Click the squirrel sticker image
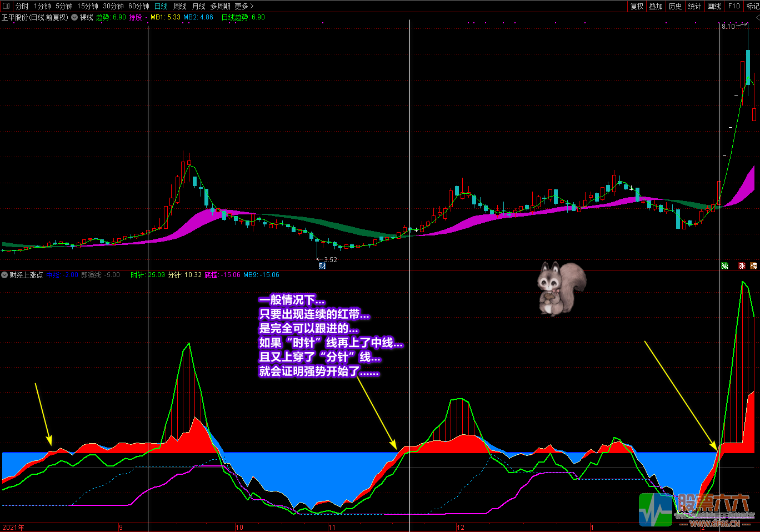This screenshot has height=532, width=760. coord(561,289)
